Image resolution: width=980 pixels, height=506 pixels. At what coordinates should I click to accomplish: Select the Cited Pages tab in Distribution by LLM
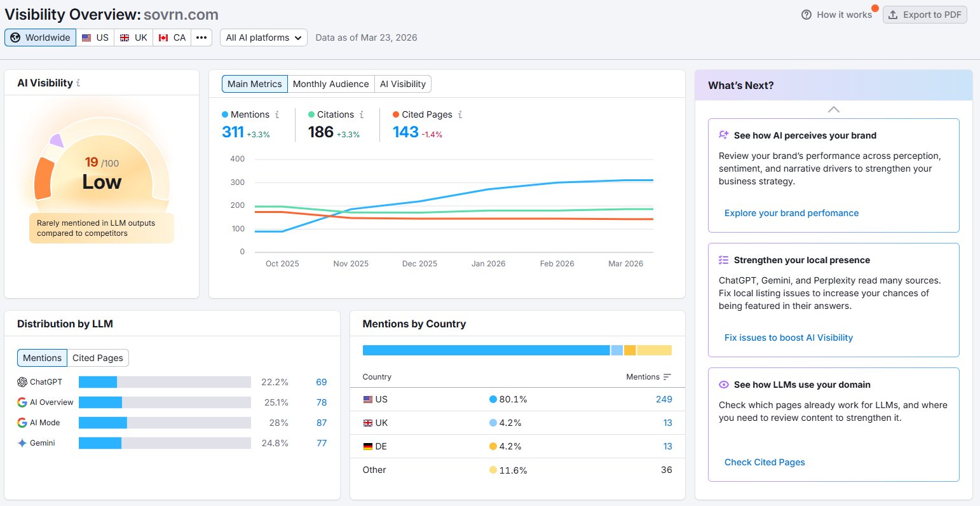coord(98,358)
